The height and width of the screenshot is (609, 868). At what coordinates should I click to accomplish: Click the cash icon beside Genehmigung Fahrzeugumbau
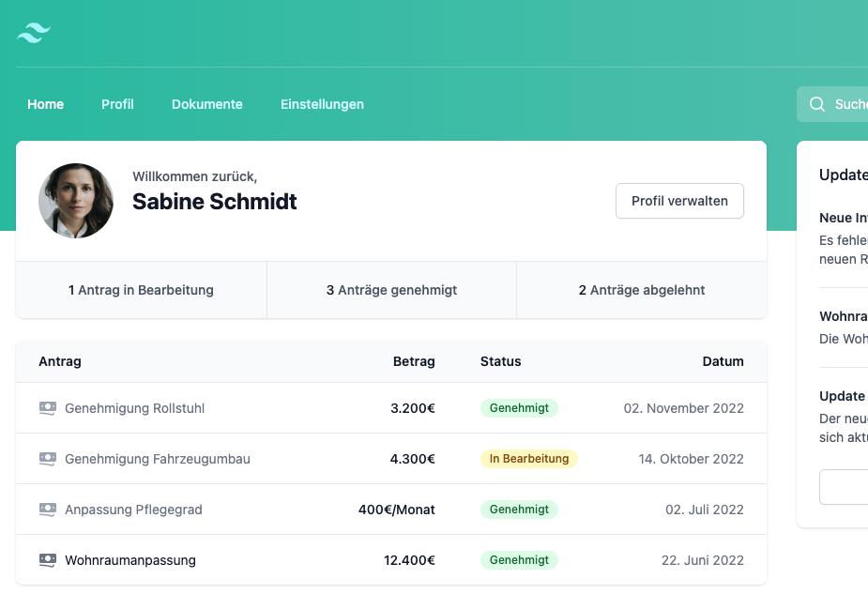click(48, 459)
